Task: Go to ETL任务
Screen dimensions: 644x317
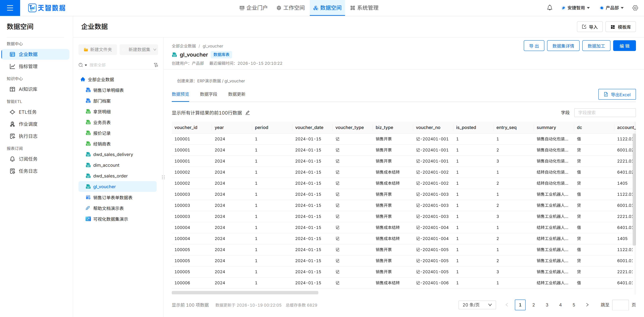Action: [35, 112]
